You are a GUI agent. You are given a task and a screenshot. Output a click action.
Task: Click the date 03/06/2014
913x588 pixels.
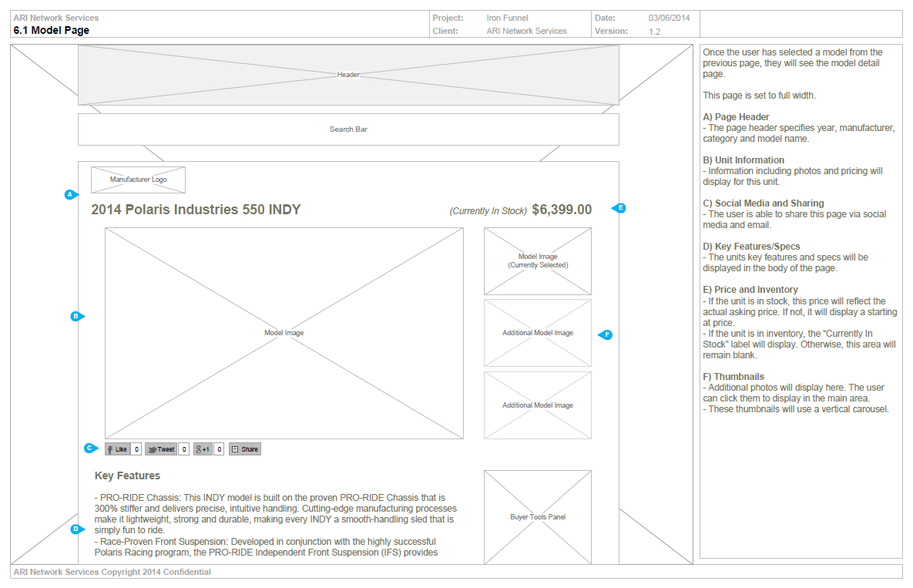click(669, 18)
